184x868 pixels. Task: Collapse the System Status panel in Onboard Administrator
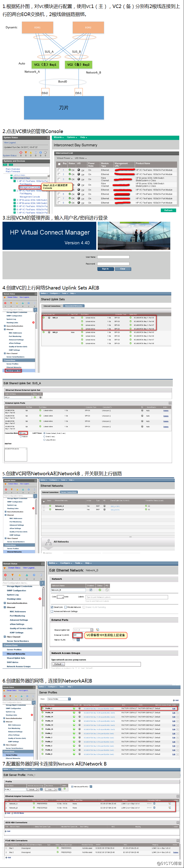[x=48, y=137]
